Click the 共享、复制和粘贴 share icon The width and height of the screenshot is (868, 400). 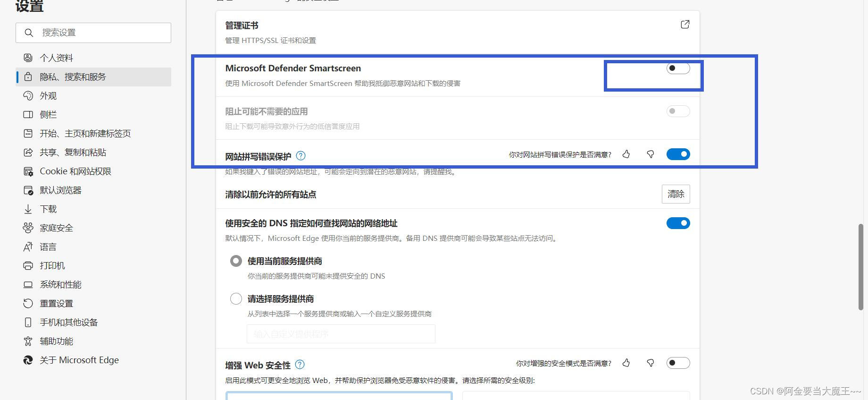pyautogui.click(x=28, y=152)
